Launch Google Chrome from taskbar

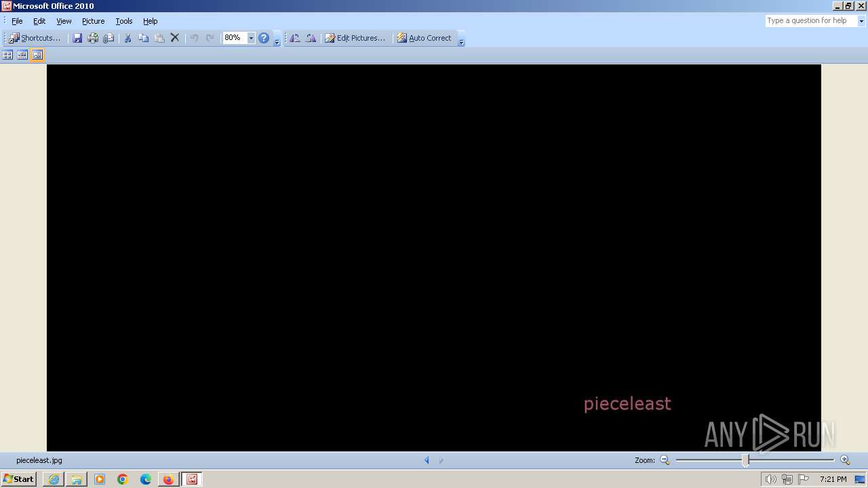[x=123, y=479]
